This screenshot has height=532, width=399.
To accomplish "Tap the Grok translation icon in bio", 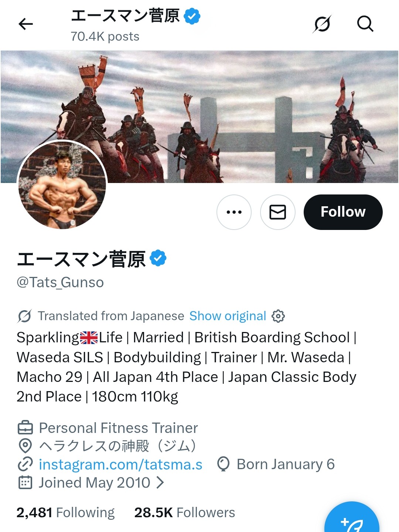I will click(25, 316).
